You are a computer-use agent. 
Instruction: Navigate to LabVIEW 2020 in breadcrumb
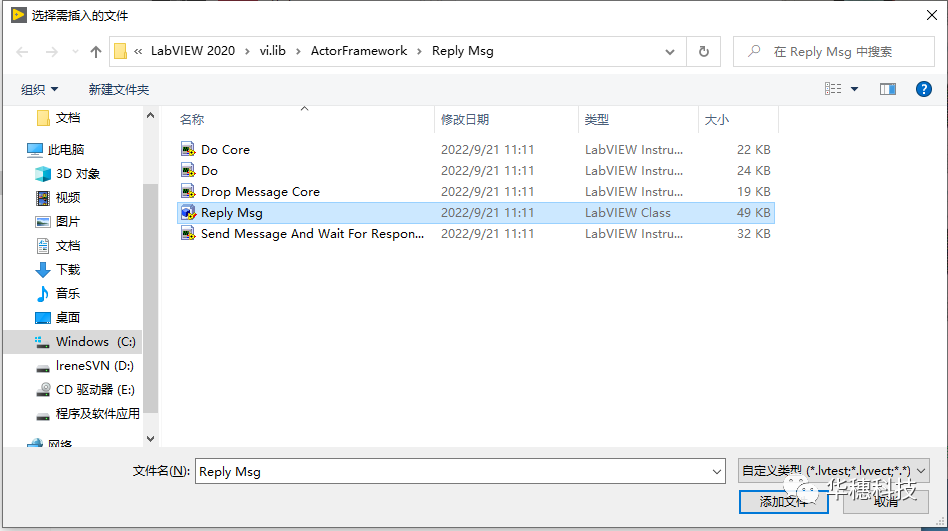coord(193,51)
